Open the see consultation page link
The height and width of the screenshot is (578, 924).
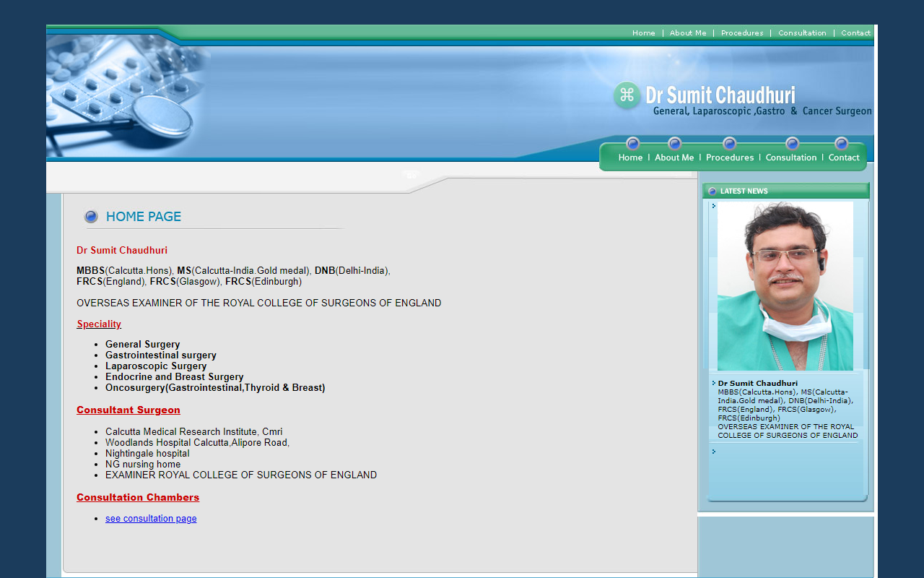pos(151,518)
